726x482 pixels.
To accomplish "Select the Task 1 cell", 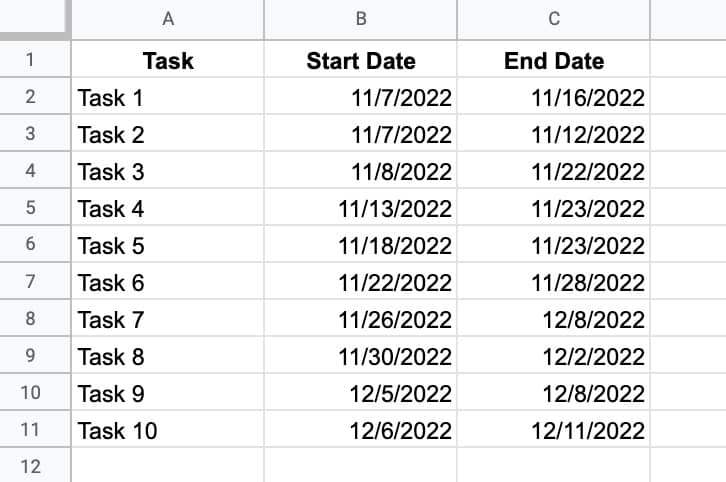I will coord(167,98).
